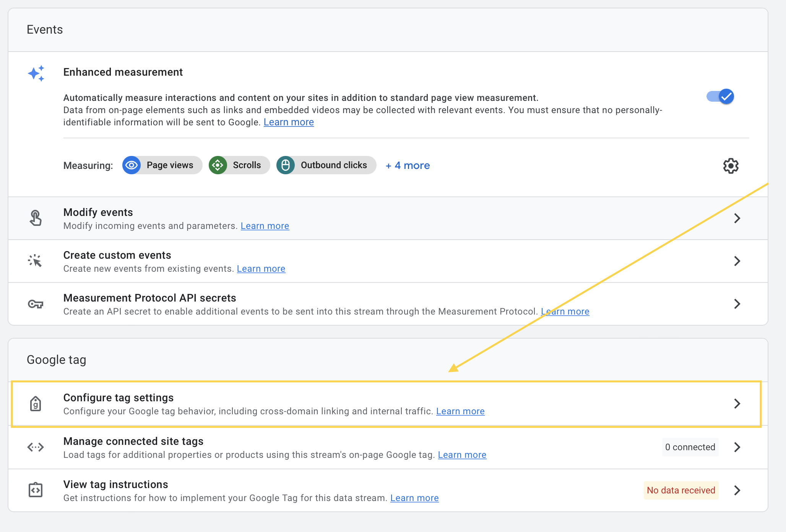Click the Measurement Protocol key icon
The image size is (786, 532).
(36, 304)
